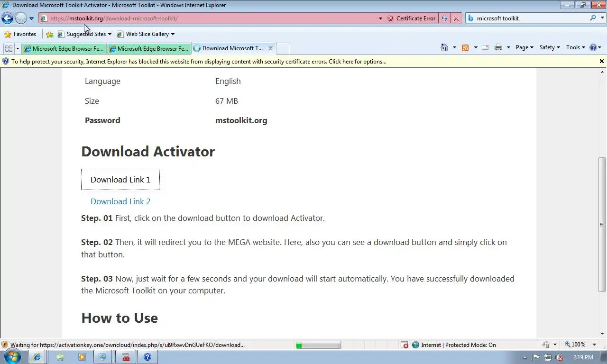Click the red toolbox taskbar icon
This screenshot has height=364, width=607.
point(126,357)
